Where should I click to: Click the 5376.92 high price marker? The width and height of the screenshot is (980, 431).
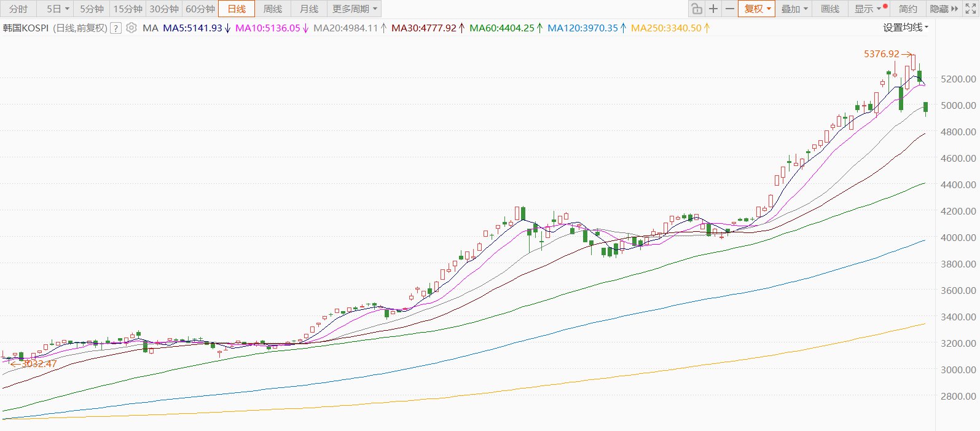[882, 54]
